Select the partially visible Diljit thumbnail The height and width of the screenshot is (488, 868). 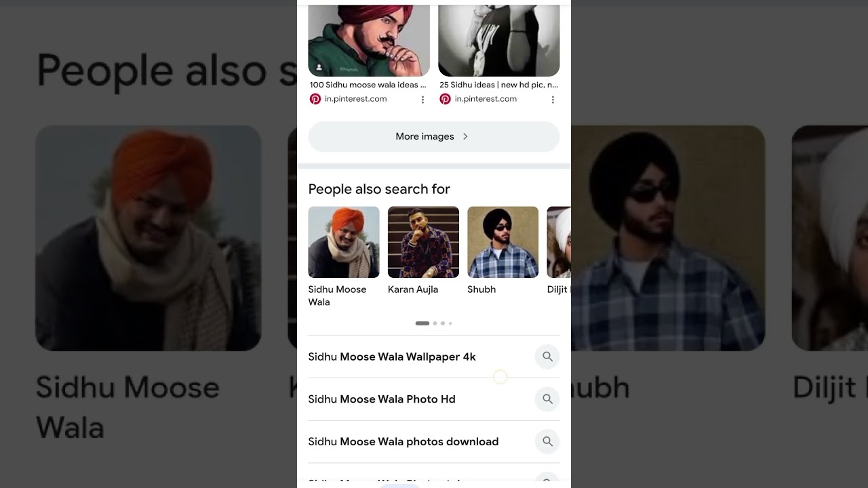point(559,242)
